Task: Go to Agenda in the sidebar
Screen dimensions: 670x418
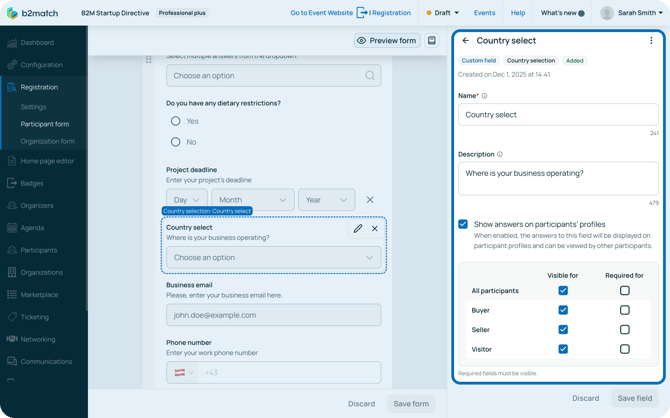Action: click(34, 228)
